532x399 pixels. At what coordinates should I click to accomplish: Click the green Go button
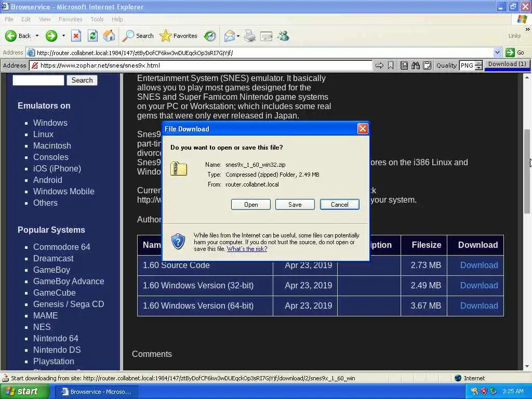(x=515, y=52)
